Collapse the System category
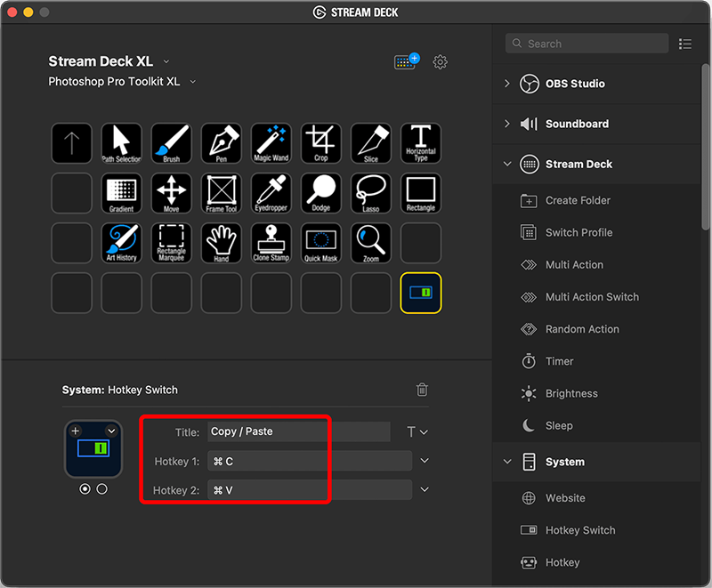 point(507,462)
